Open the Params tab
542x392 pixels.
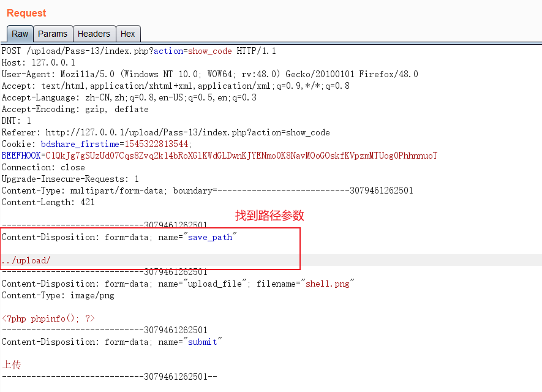[x=53, y=34]
